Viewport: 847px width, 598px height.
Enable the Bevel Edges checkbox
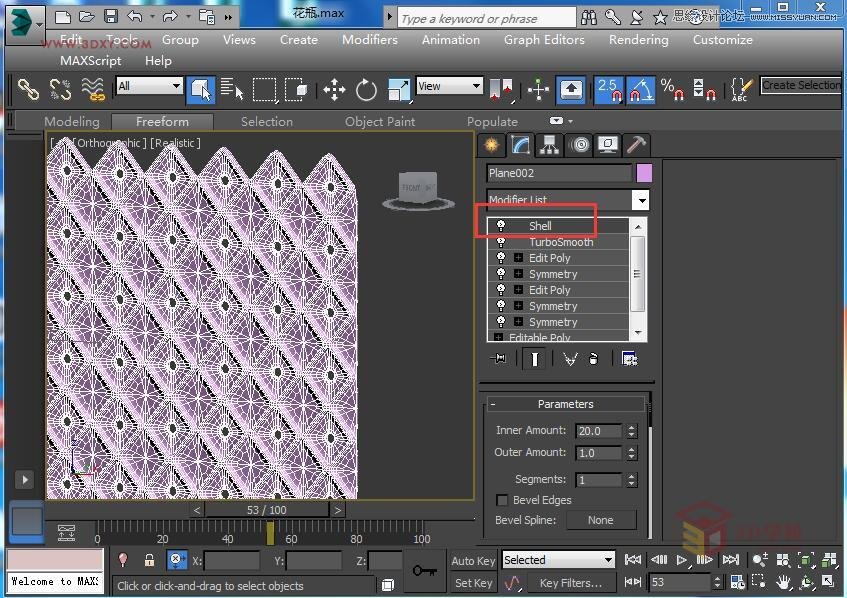(x=503, y=500)
